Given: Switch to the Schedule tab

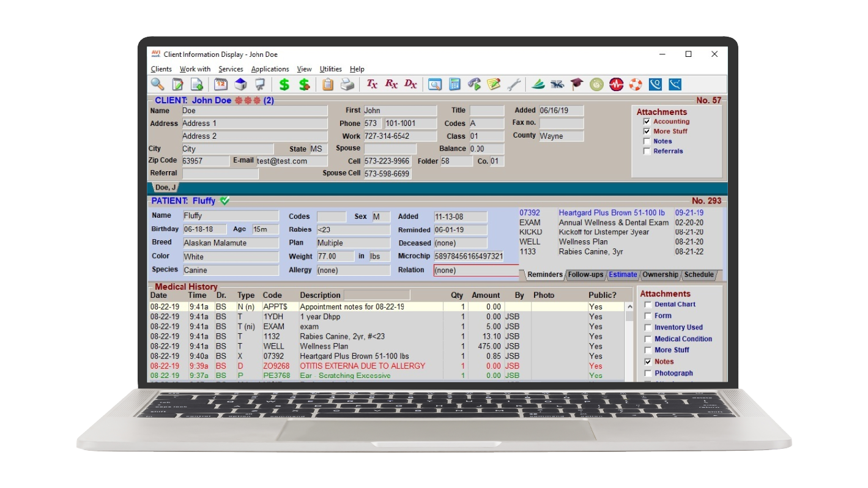Looking at the screenshot, I should pos(699,275).
